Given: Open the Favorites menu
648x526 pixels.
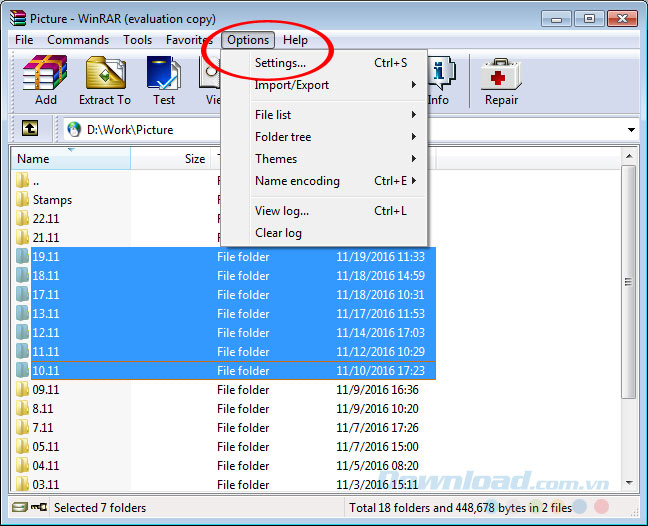Looking at the screenshot, I should pos(189,40).
